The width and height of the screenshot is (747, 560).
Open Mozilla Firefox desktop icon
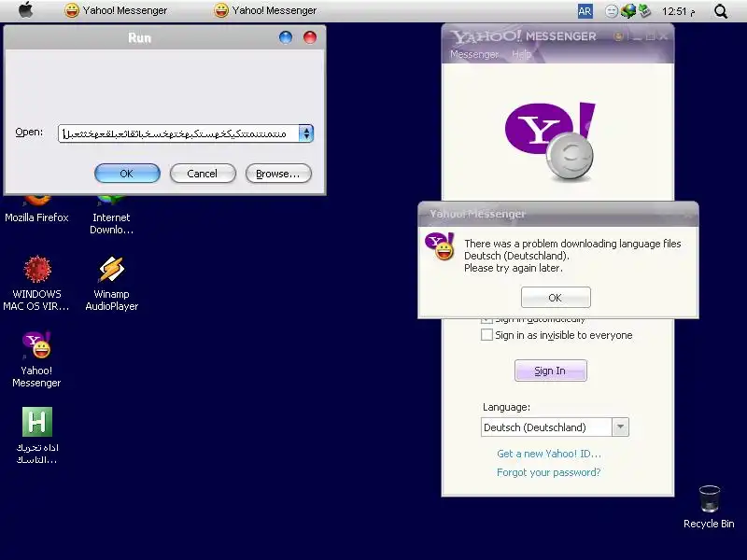[x=36, y=210]
